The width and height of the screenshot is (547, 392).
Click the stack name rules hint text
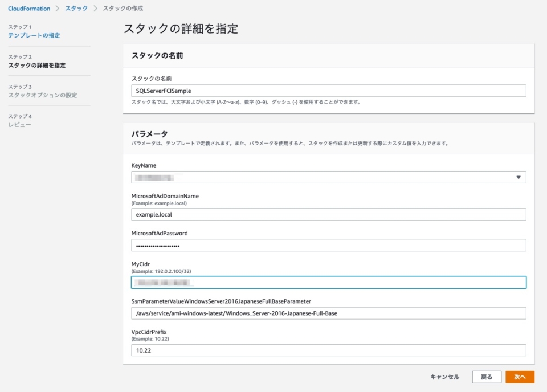[246, 102]
